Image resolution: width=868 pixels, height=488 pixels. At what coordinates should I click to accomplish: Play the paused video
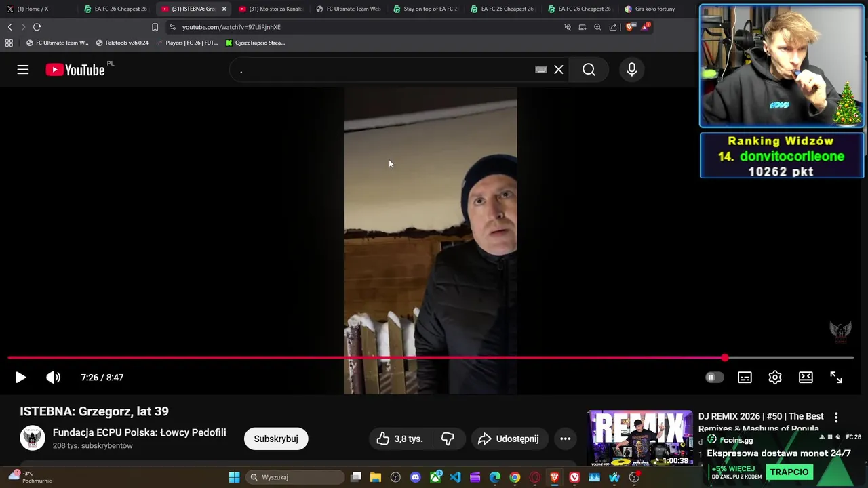[20, 378]
